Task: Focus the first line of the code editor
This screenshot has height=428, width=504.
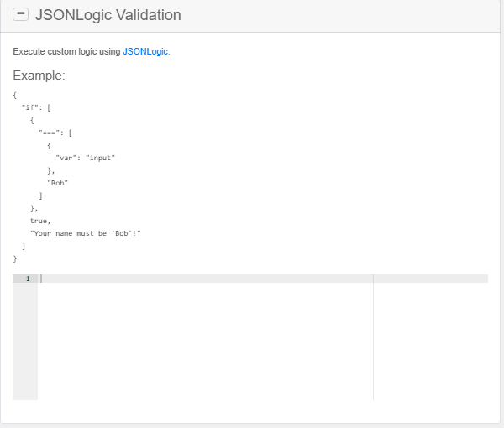Action: [202, 279]
